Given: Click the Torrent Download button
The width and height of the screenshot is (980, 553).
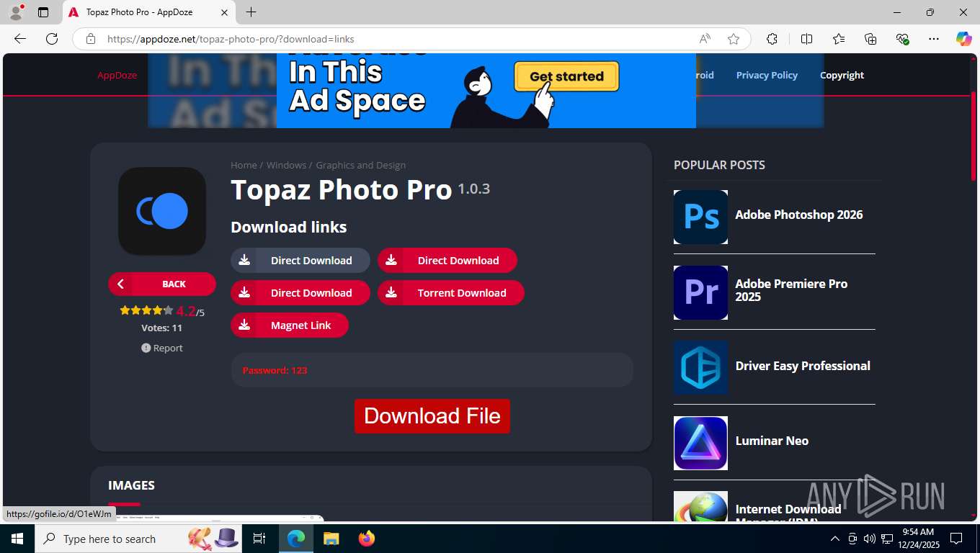Looking at the screenshot, I should 451,293.
